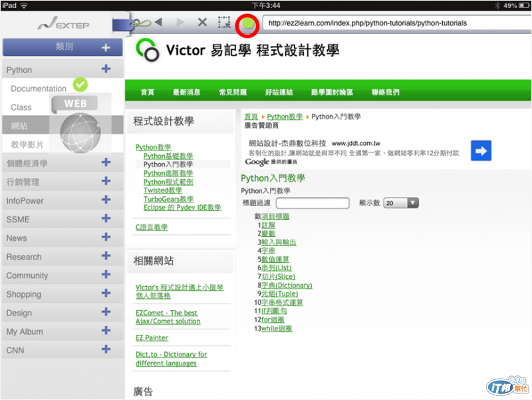
Task: Open 首頁 in green nav bar
Action: pyautogui.click(x=147, y=93)
